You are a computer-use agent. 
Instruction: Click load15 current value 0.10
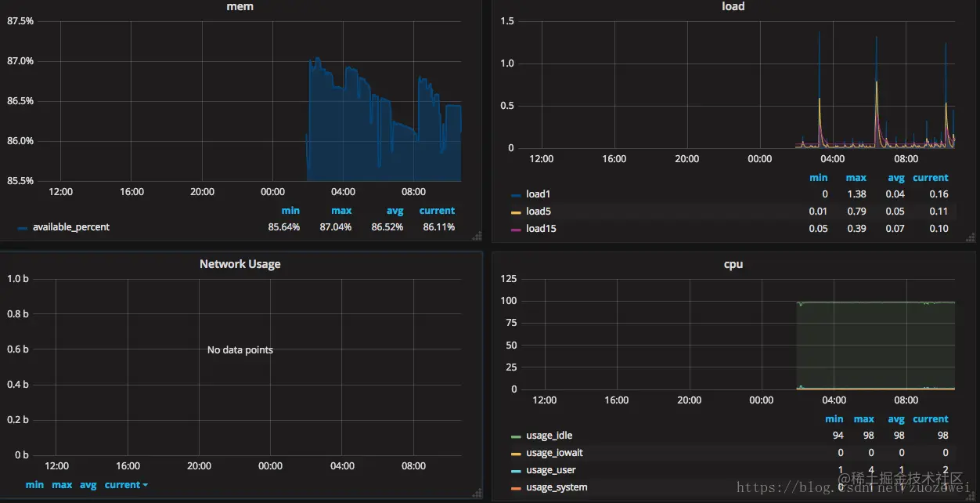point(939,229)
